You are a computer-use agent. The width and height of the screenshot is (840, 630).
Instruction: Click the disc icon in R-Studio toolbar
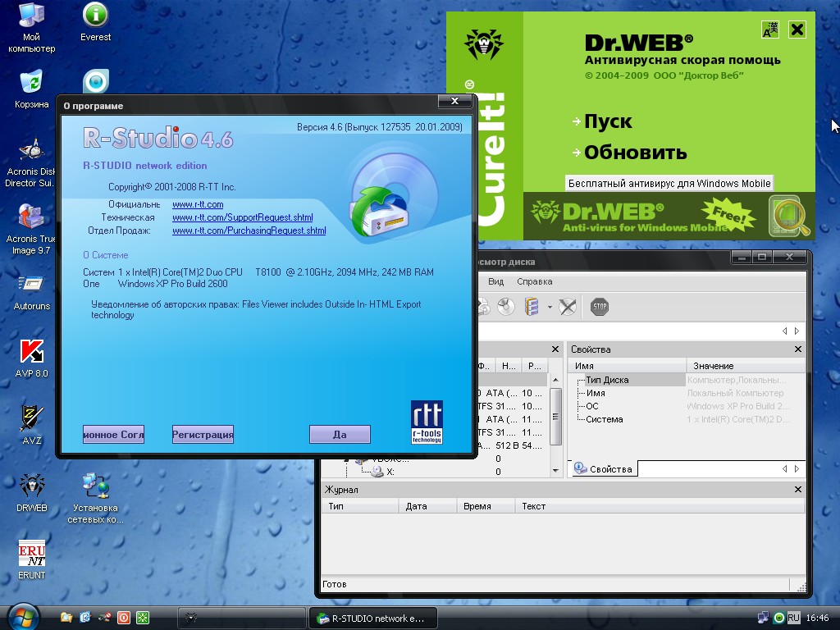[x=505, y=307]
